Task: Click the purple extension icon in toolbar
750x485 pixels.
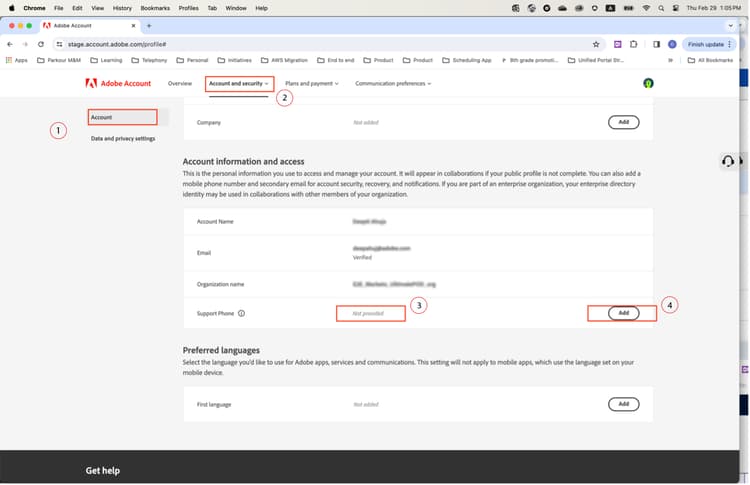Action: (x=618, y=44)
